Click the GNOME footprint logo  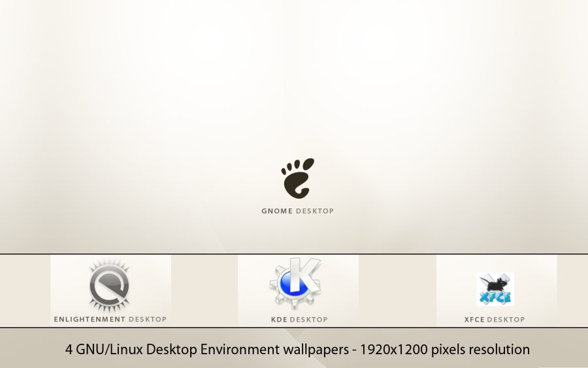(x=298, y=178)
